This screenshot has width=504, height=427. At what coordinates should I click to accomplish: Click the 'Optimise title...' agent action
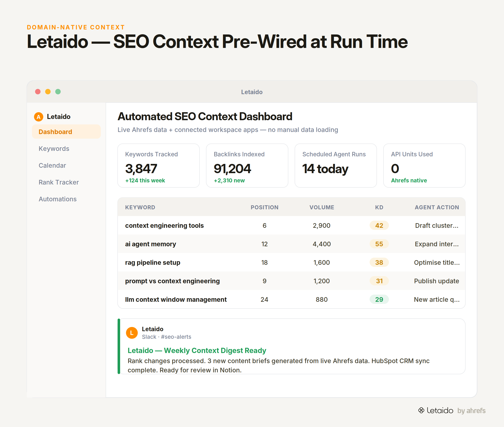pyautogui.click(x=437, y=263)
